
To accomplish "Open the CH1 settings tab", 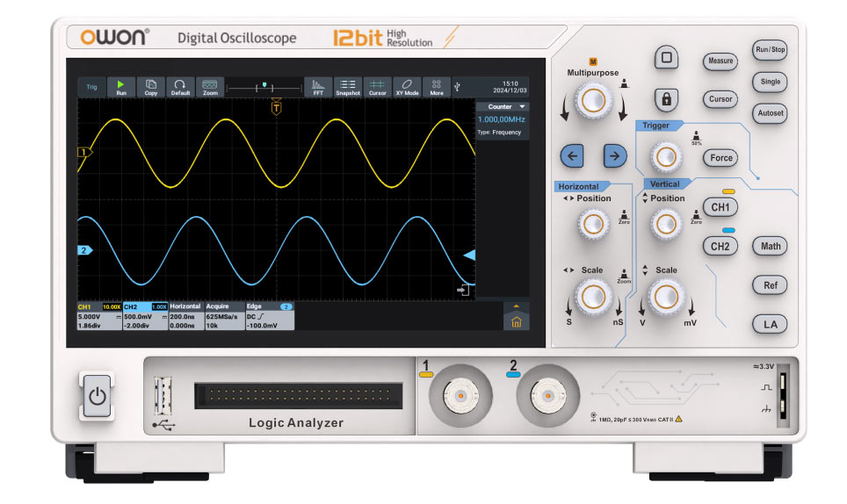I will 99,316.
